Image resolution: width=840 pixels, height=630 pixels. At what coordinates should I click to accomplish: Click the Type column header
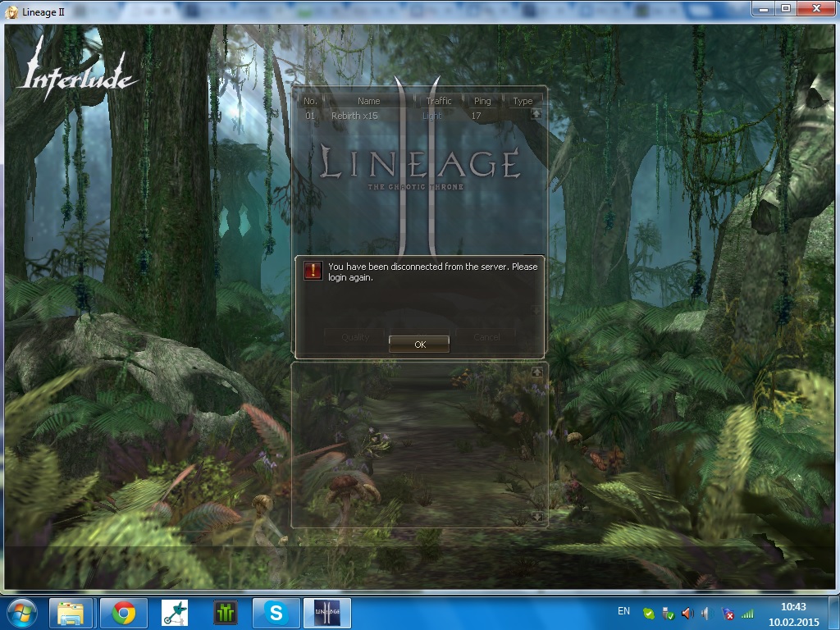pos(523,101)
